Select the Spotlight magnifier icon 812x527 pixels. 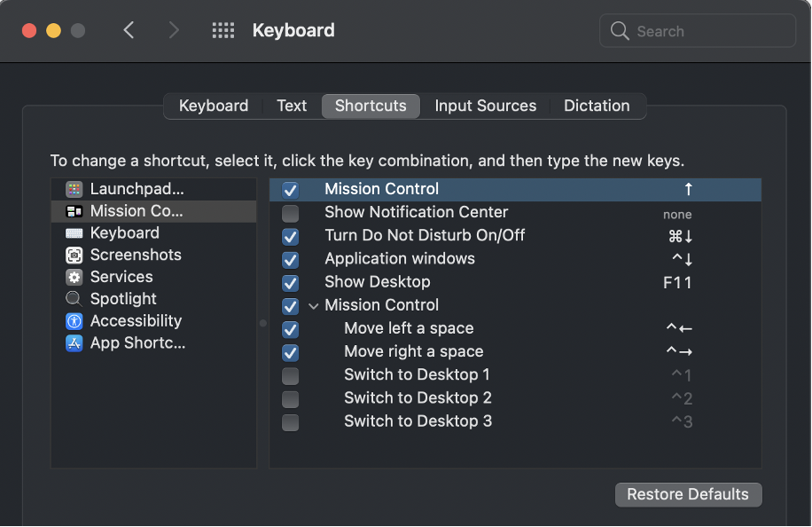pos(74,299)
